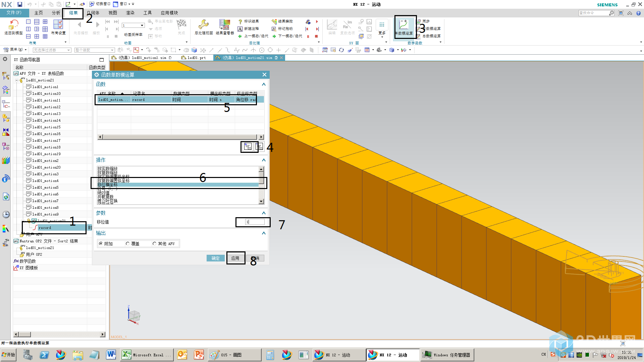Open the Windows 任务管理器 taskbar button
Image resolution: width=644 pixels, height=362 pixels.
447,355
